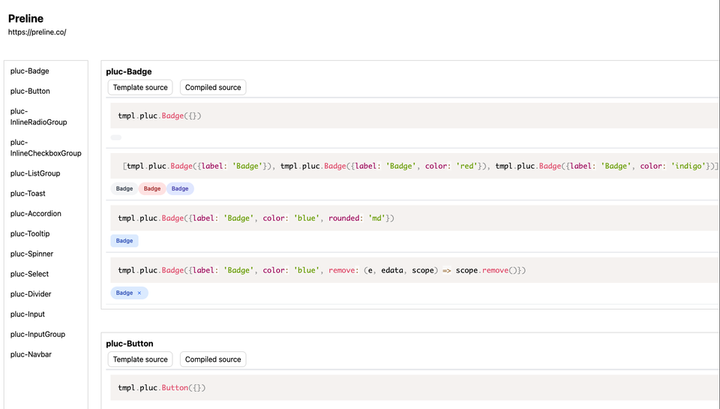
Task: Go to pluc-Button in the sidebar
Action: click(31, 92)
